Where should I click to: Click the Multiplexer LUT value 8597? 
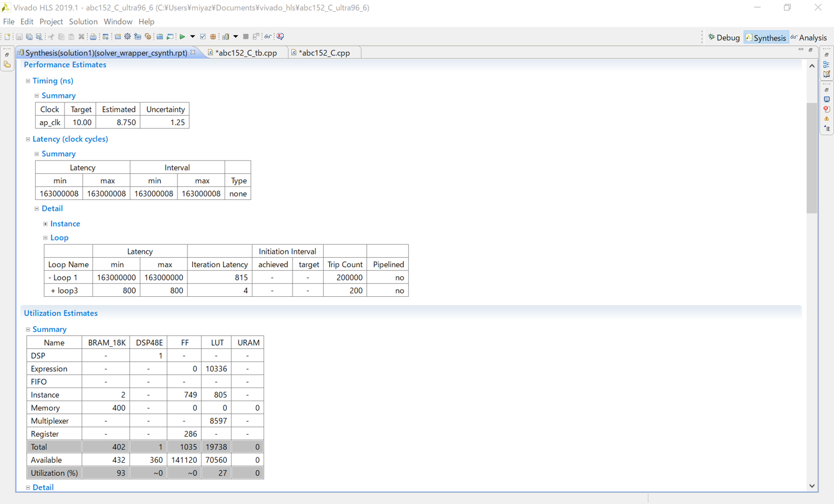point(218,421)
